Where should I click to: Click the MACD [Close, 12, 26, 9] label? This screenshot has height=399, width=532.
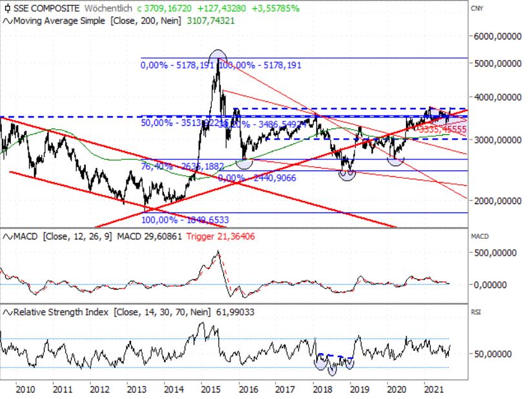(x=63, y=236)
